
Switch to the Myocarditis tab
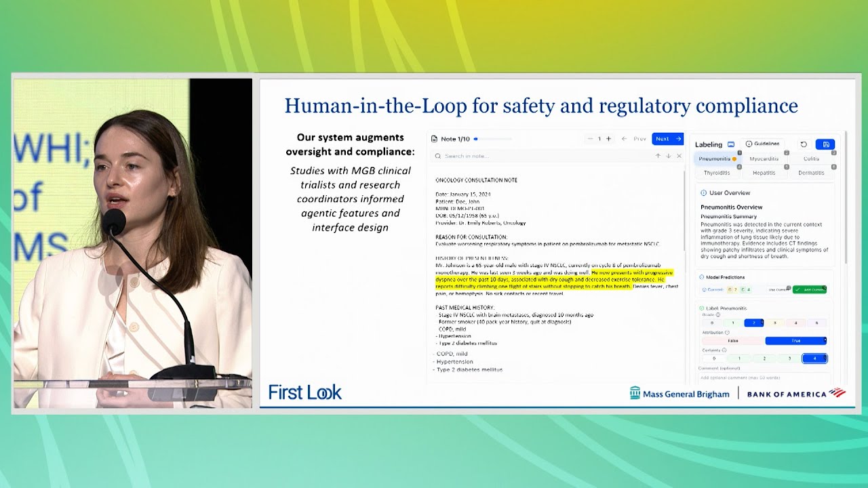coord(764,159)
